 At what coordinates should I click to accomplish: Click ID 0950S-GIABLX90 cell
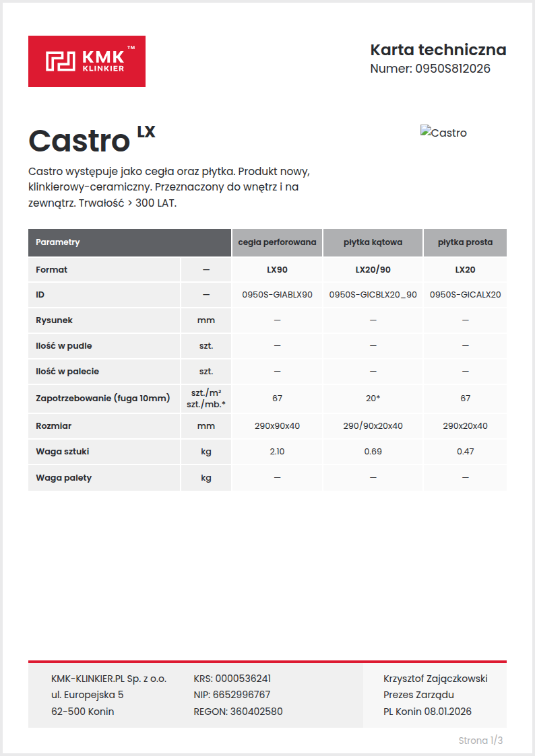tap(277, 295)
